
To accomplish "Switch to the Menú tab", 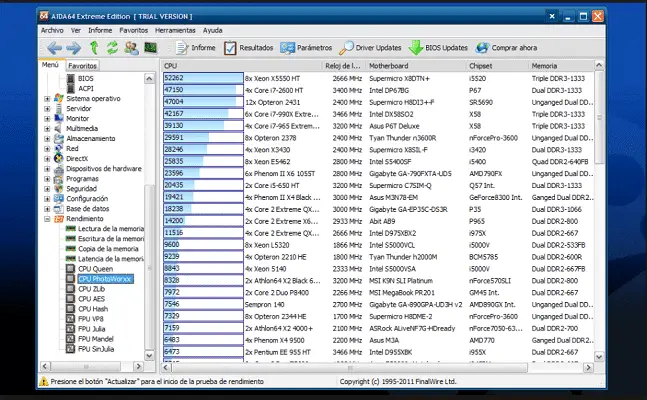I will [50, 65].
